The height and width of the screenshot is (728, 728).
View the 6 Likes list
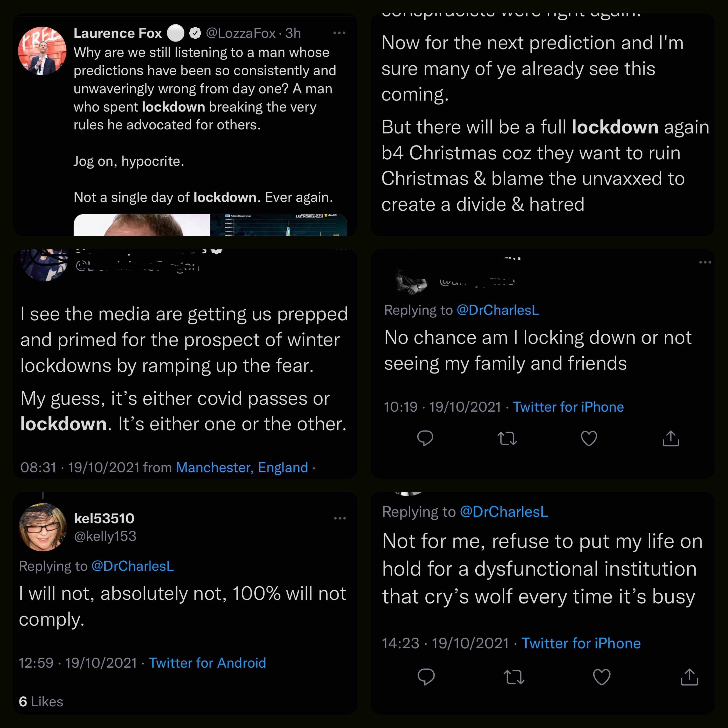(41, 702)
